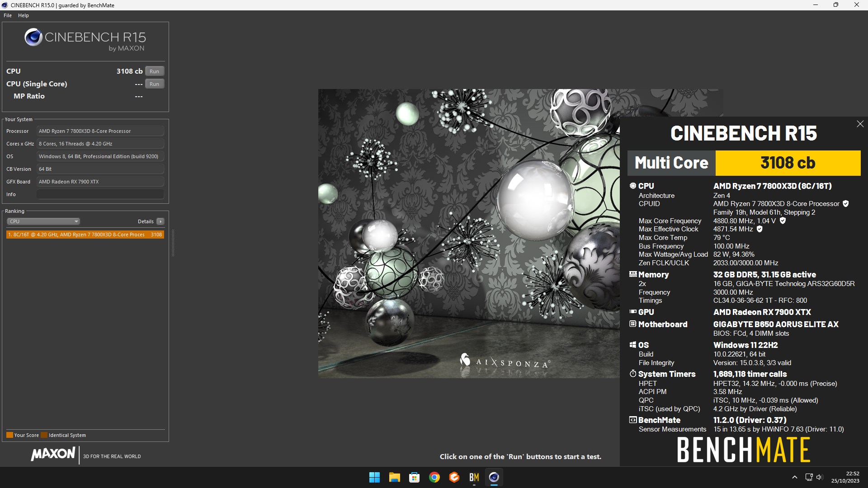Click the panel splitter handle beside ranking

pyautogui.click(x=173, y=243)
